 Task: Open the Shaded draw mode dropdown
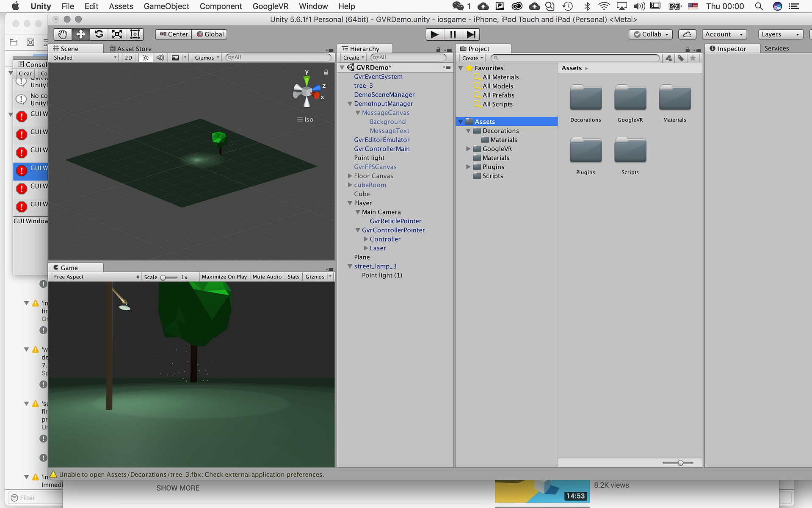(x=85, y=58)
